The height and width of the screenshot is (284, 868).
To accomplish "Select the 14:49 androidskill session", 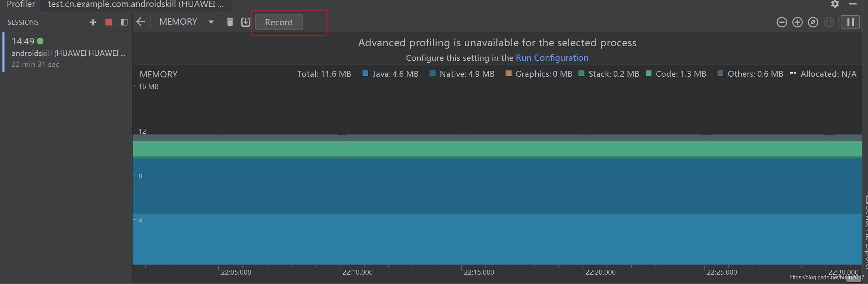I will click(68, 52).
